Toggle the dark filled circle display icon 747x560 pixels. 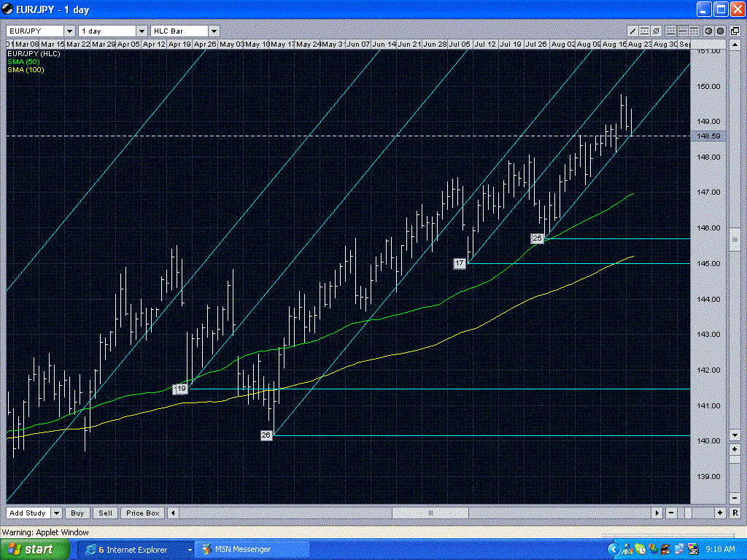point(721,31)
